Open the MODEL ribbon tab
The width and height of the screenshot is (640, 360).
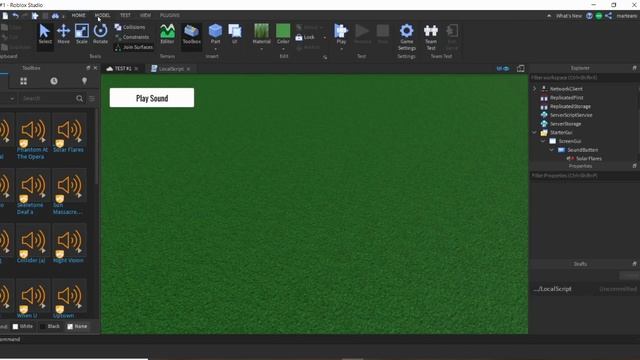coord(102,15)
